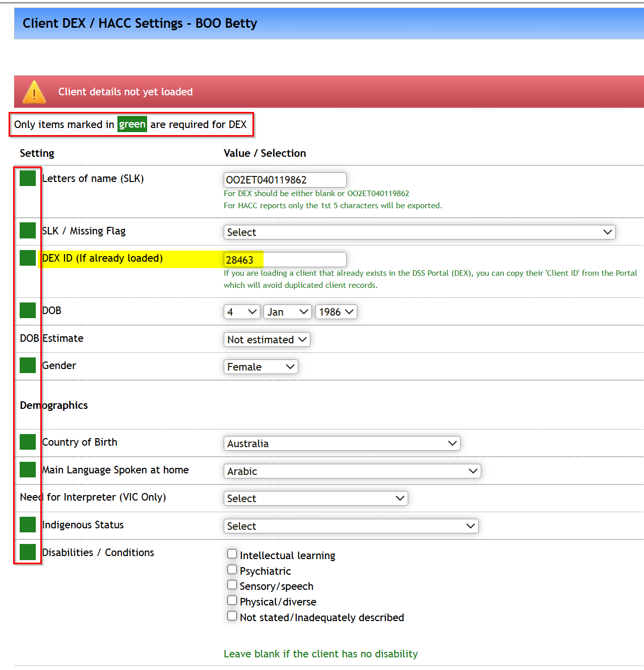Click the green marker beside DEX ID

point(28,258)
